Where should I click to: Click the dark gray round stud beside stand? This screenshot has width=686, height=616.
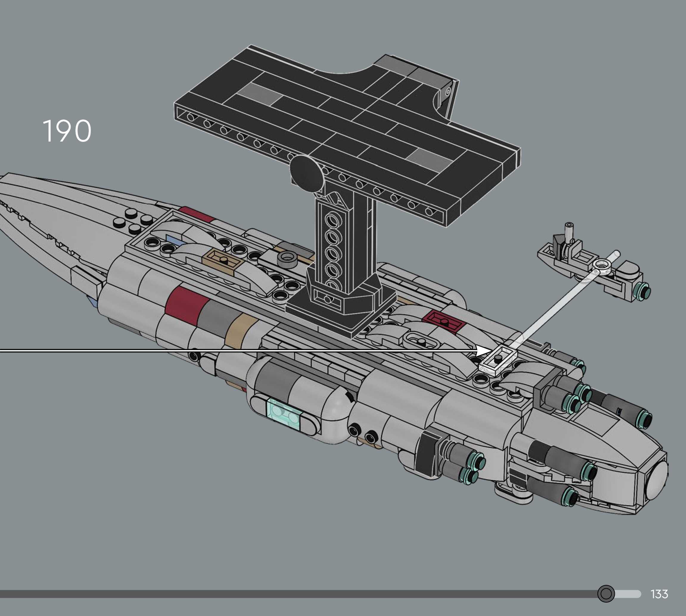click(x=287, y=260)
